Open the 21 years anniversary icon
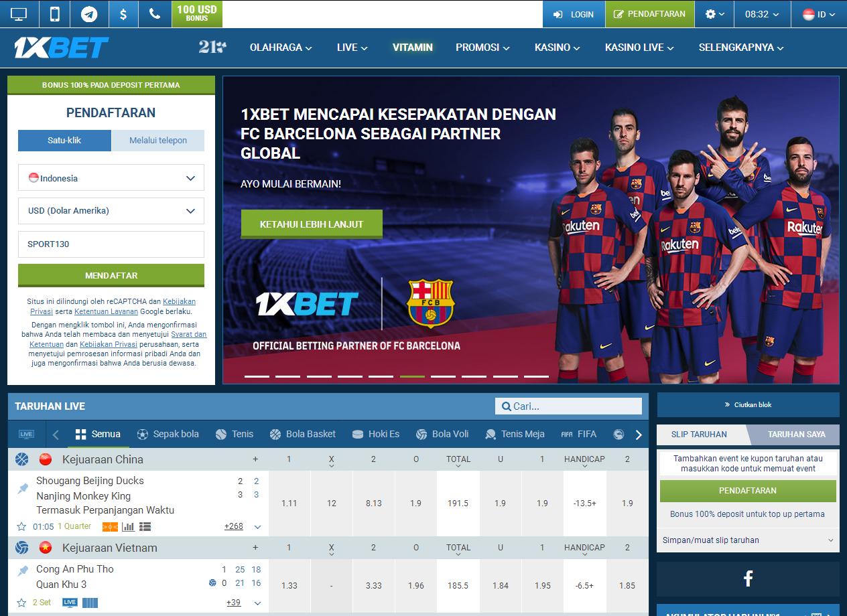The image size is (847, 616). click(212, 47)
